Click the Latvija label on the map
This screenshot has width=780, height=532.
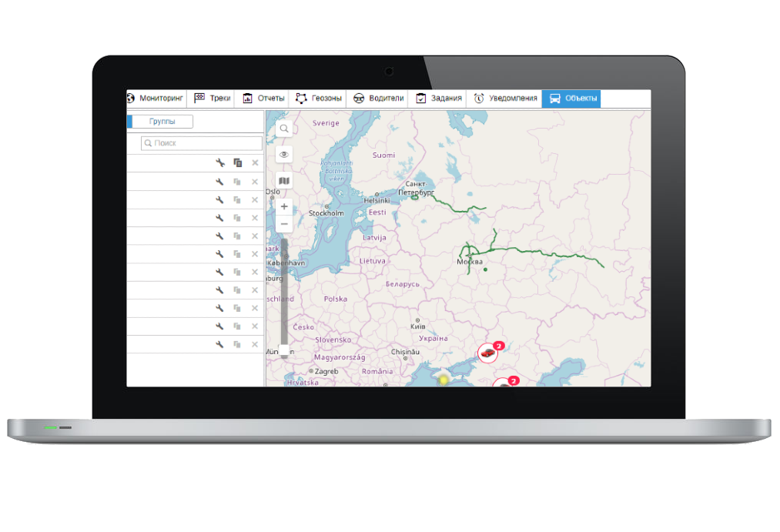[x=374, y=238]
